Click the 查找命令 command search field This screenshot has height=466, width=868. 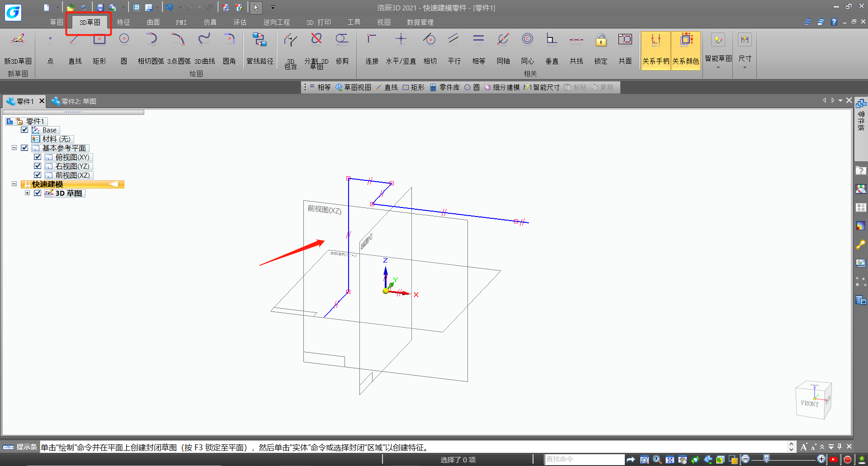coord(585,459)
